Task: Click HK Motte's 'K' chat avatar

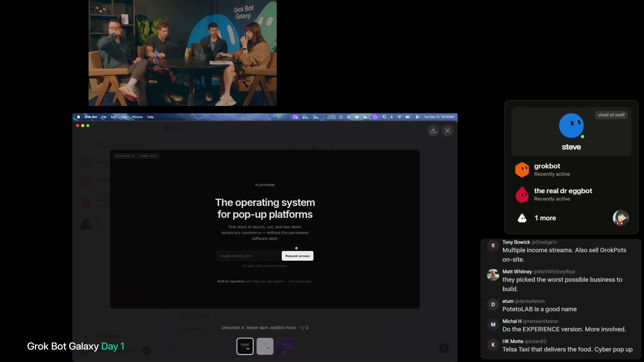Action: [x=493, y=345]
